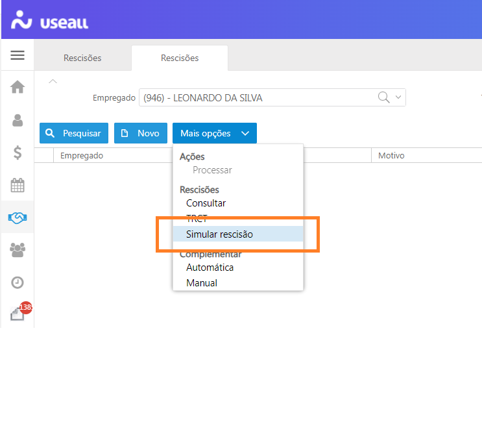Screen dimensions: 482x448
Task: Open the hamburger menu icon
Action: tap(18, 55)
